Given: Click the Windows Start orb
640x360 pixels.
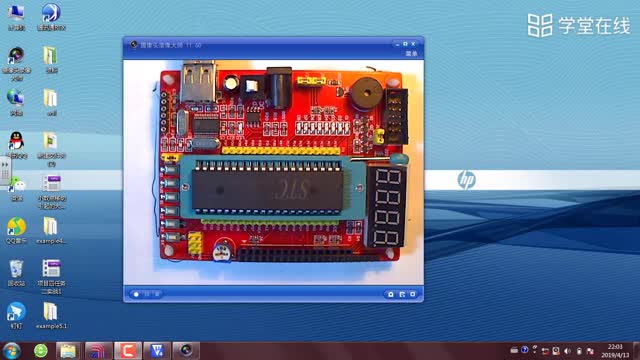Looking at the screenshot, I should [11, 351].
